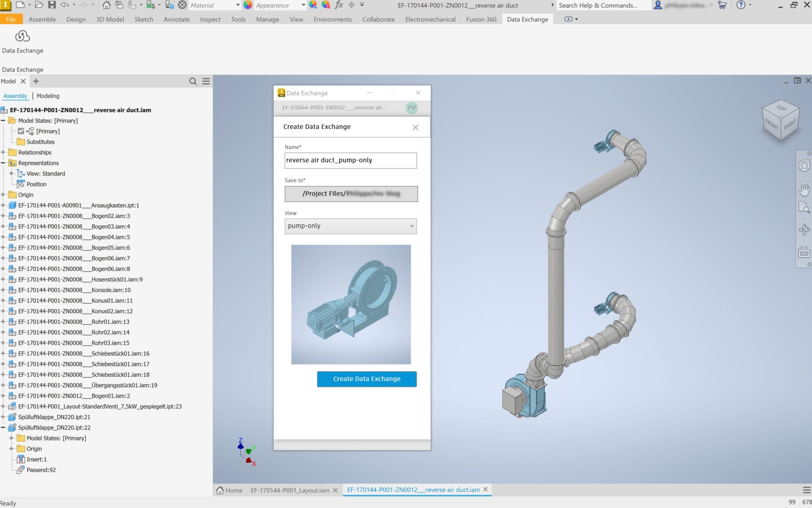Click the user account icon
Screen dimensions: 812x508
pos(658,5)
